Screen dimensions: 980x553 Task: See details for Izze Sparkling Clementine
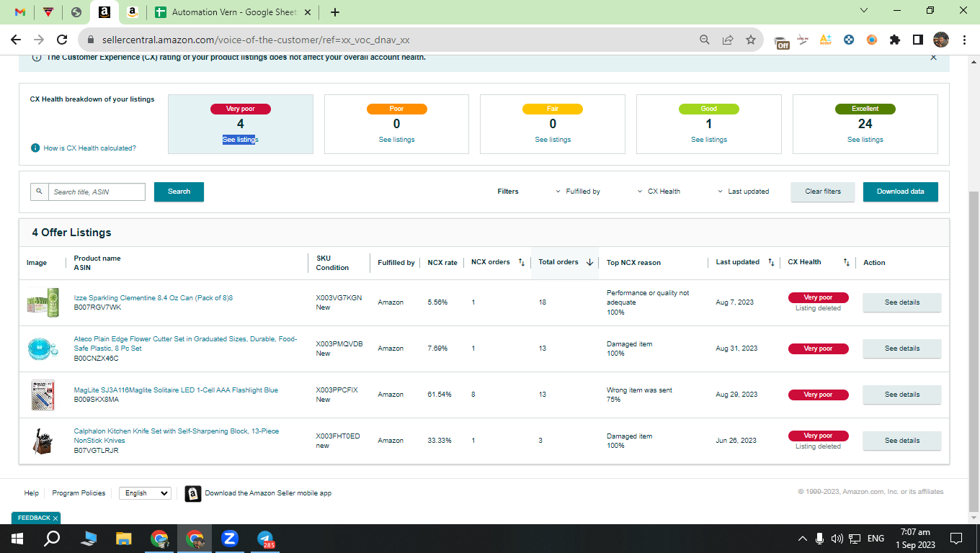click(902, 302)
